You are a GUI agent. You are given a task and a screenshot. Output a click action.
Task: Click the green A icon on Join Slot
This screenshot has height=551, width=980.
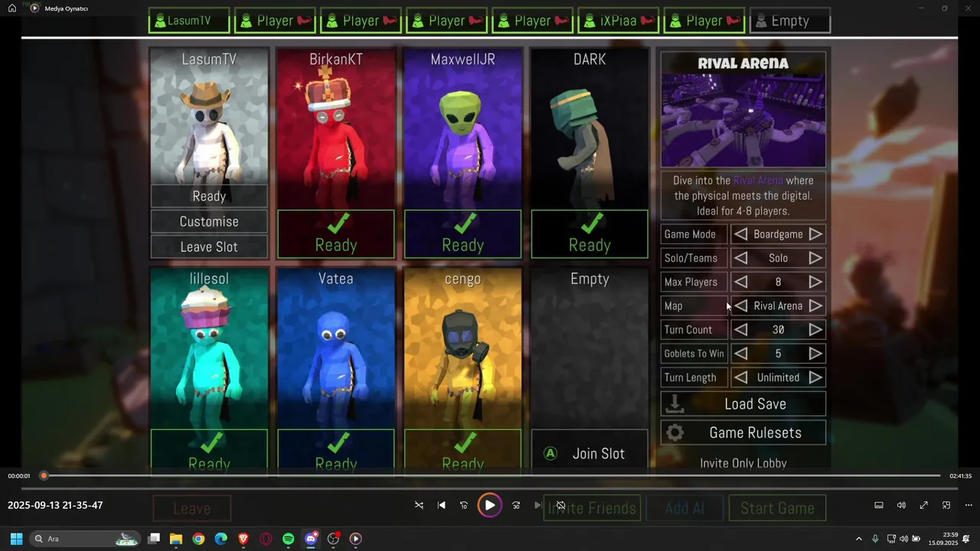click(550, 453)
